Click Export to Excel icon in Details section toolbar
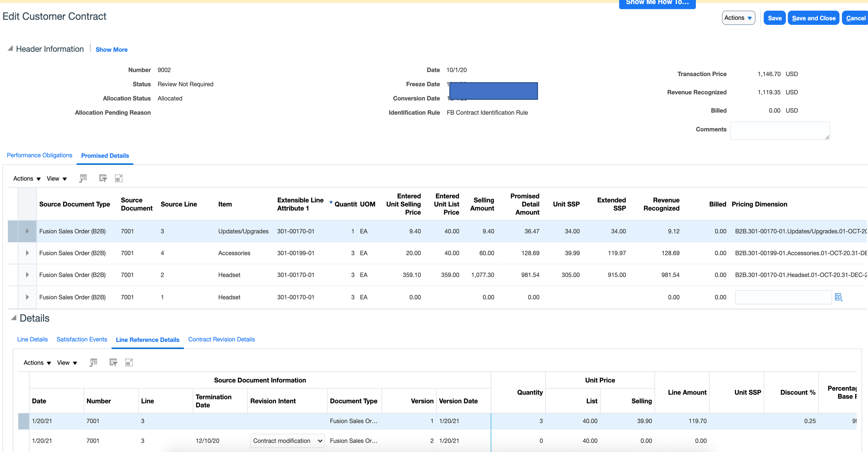Screen dimensions: 868x452 [x=93, y=362]
